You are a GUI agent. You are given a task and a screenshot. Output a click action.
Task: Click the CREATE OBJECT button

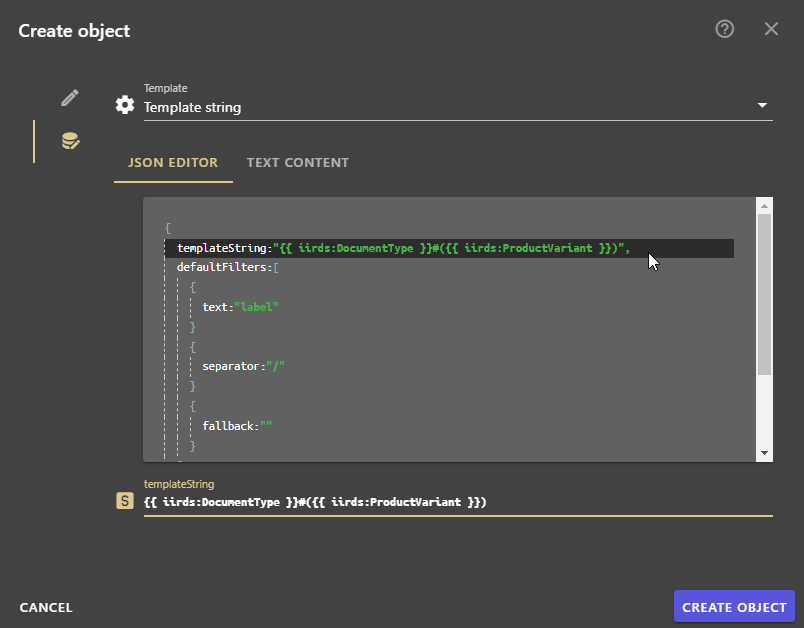[734, 606]
